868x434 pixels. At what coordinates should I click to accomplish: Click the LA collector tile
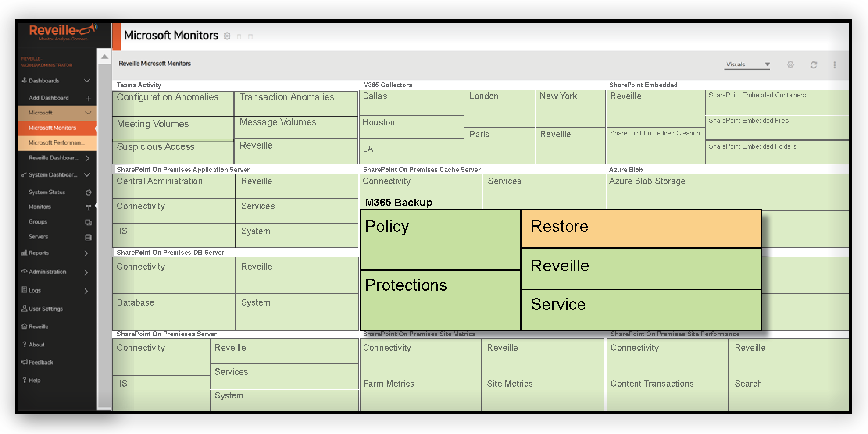[412, 152]
